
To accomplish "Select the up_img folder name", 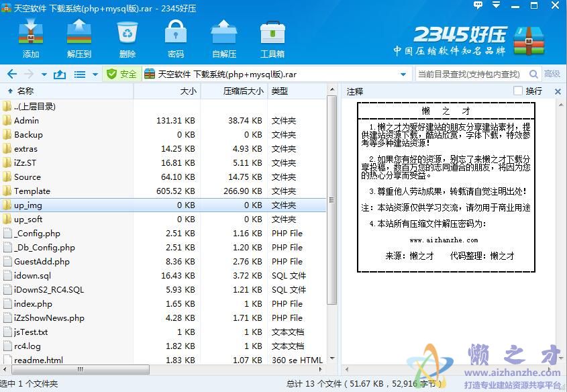I will 28,205.
